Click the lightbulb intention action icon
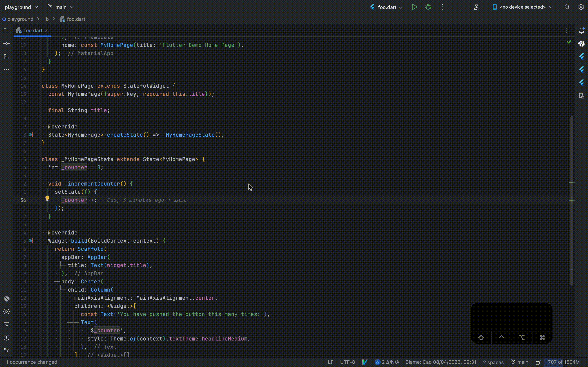This screenshot has width=588, height=367. (47, 199)
